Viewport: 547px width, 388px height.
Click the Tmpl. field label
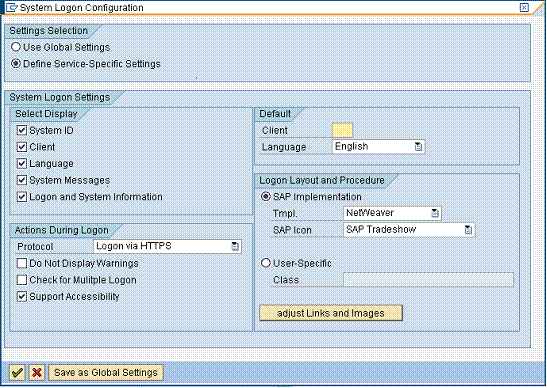(285, 213)
